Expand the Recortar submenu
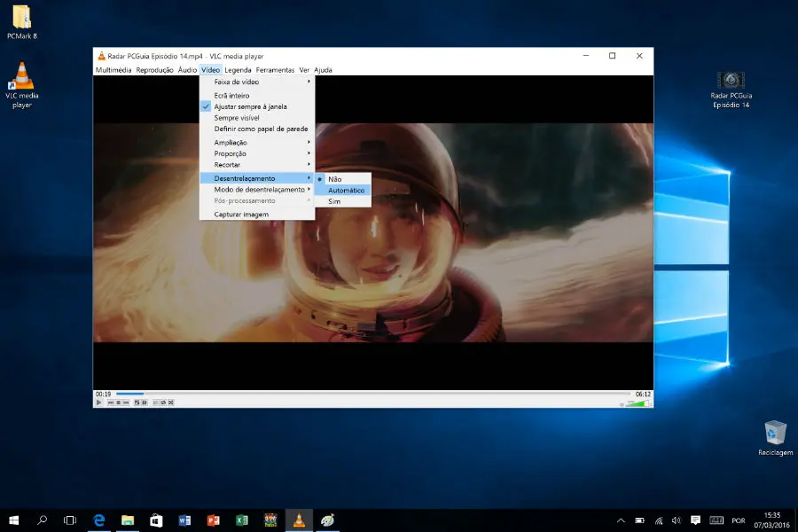The width and height of the screenshot is (798, 532). (257, 165)
